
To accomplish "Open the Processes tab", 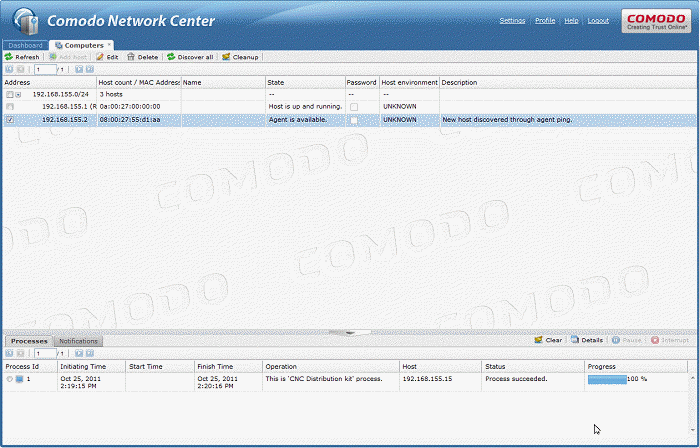I will click(x=29, y=341).
